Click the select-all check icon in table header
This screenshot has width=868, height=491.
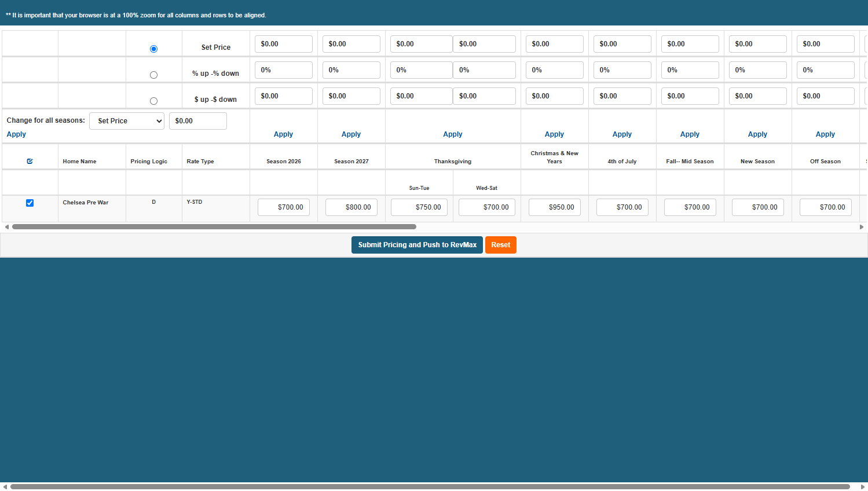pyautogui.click(x=30, y=162)
